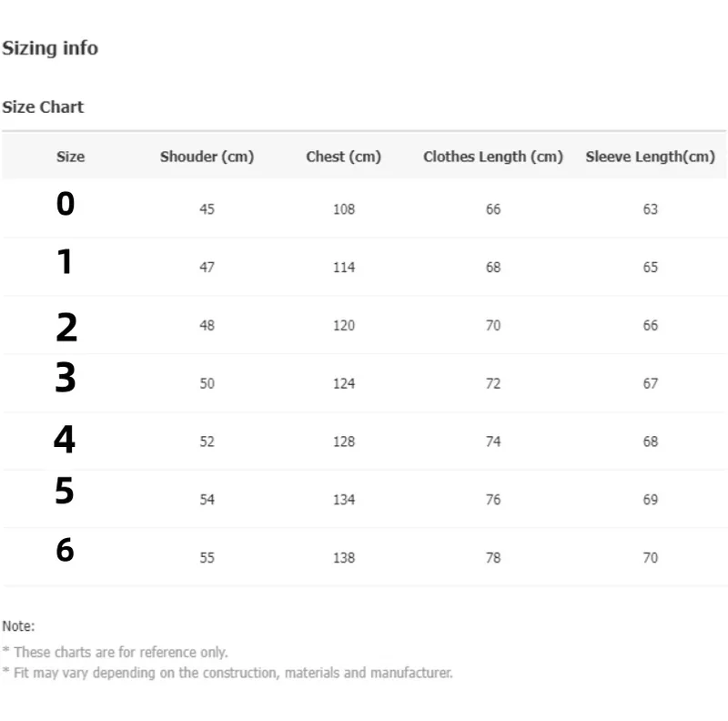The image size is (728, 721).
Task: Click size 4 row label
Action: [x=64, y=439]
